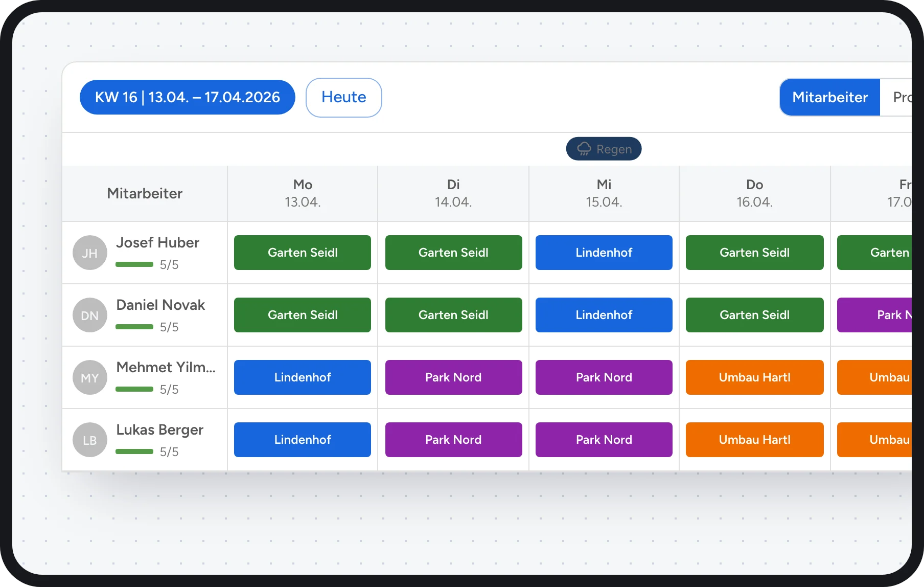Open Josef Huber's Tuesday Garten Seidl assignment

pos(454,253)
